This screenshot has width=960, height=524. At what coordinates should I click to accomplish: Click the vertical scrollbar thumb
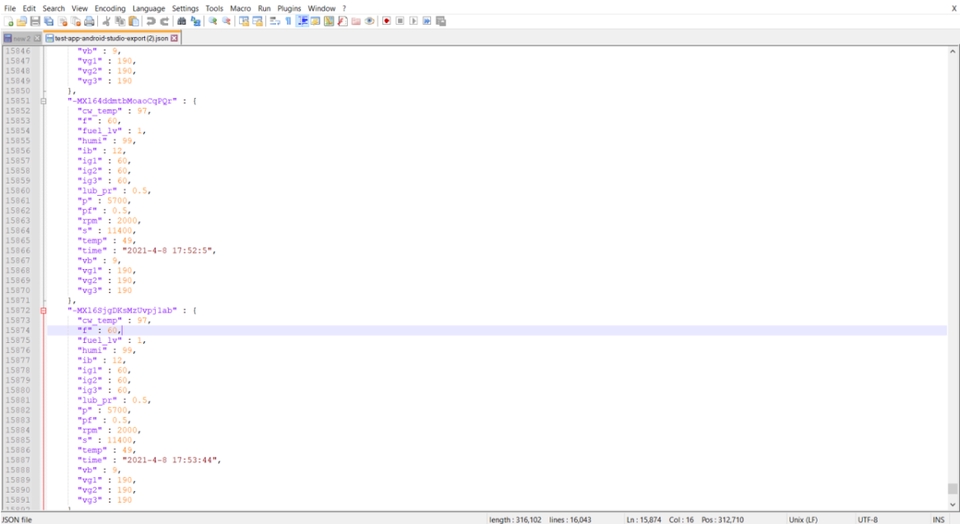pyautogui.click(x=953, y=488)
